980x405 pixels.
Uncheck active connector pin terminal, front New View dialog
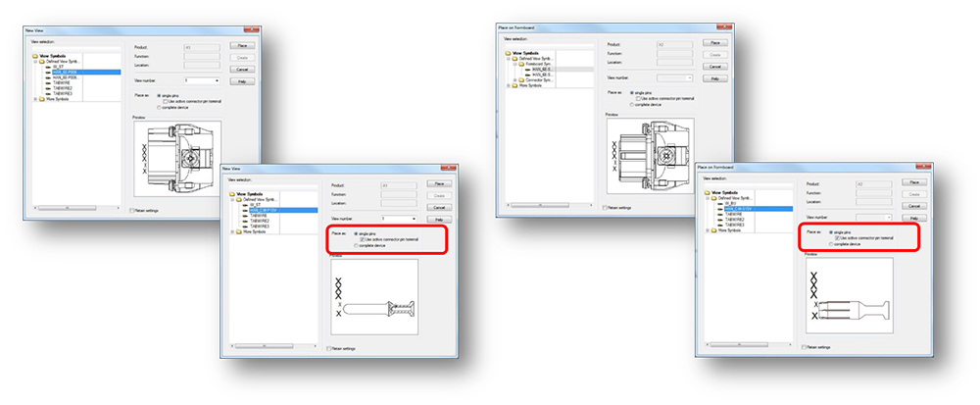tap(362, 238)
